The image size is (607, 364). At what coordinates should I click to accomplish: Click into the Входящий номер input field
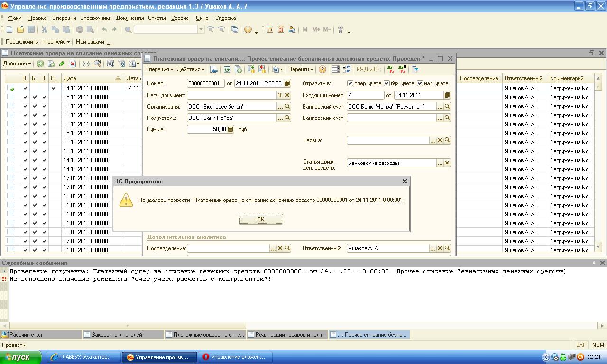click(365, 95)
